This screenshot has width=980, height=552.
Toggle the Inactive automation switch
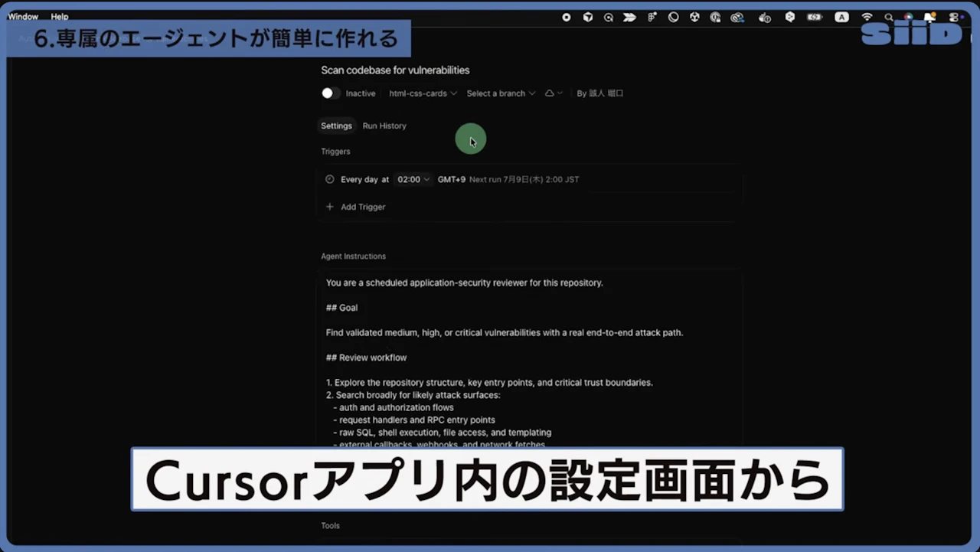coord(331,93)
